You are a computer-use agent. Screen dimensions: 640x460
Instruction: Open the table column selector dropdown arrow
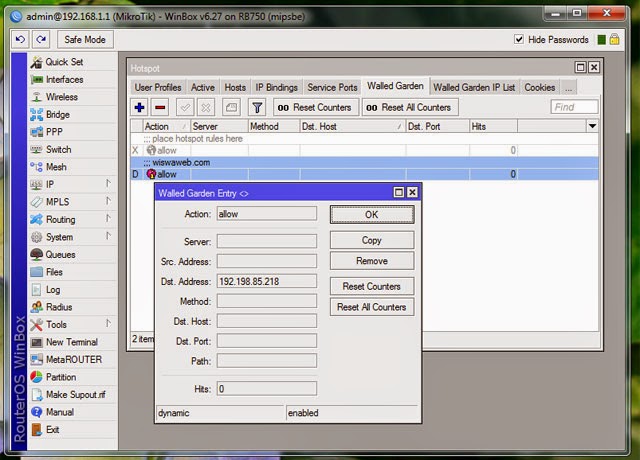tap(592, 127)
